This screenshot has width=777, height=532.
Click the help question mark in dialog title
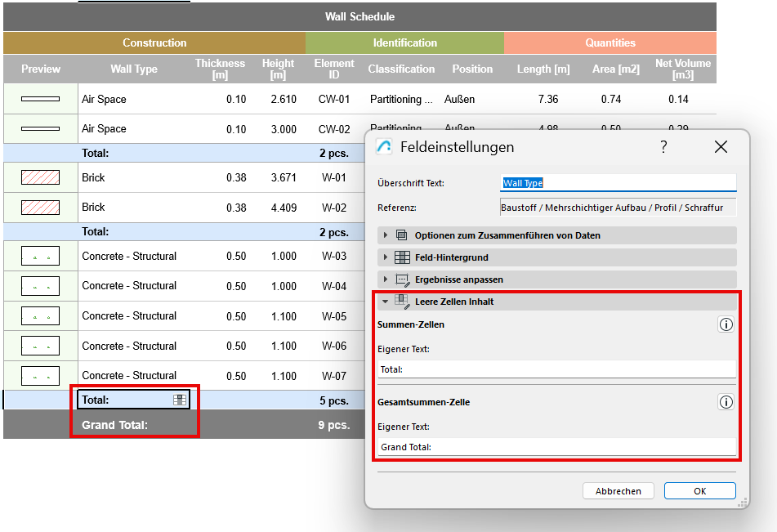663,146
